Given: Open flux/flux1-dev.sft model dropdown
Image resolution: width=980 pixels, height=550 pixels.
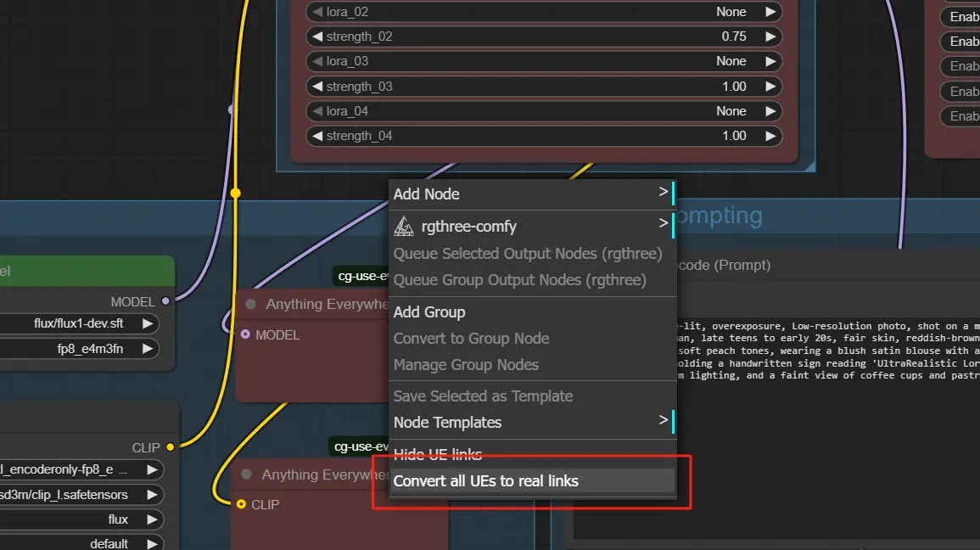Looking at the screenshot, I should pyautogui.click(x=80, y=323).
